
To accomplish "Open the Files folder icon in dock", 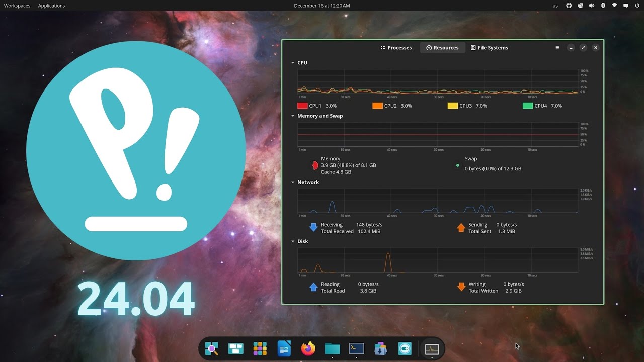I will pos(332,348).
